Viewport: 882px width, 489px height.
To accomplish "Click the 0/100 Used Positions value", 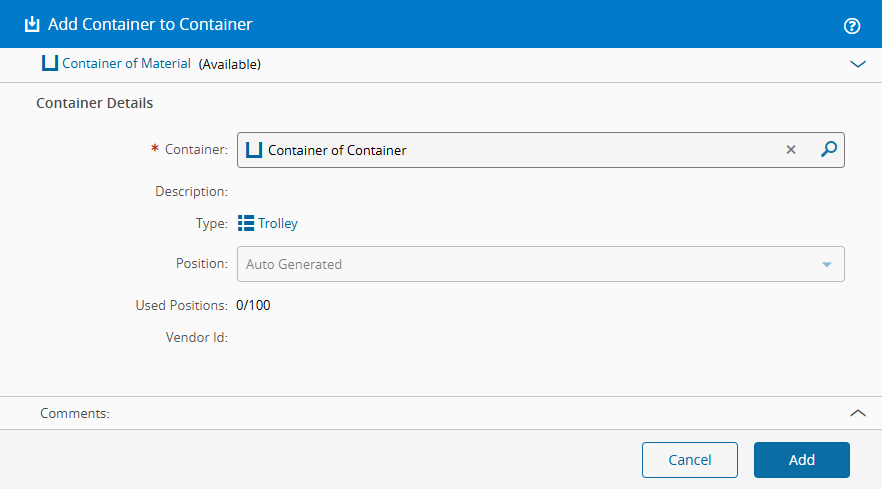I will [253, 305].
